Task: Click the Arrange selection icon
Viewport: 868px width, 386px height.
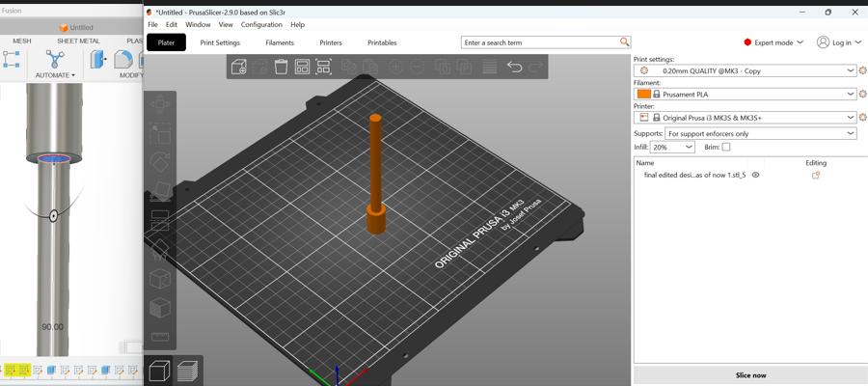Action: pos(323,67)
